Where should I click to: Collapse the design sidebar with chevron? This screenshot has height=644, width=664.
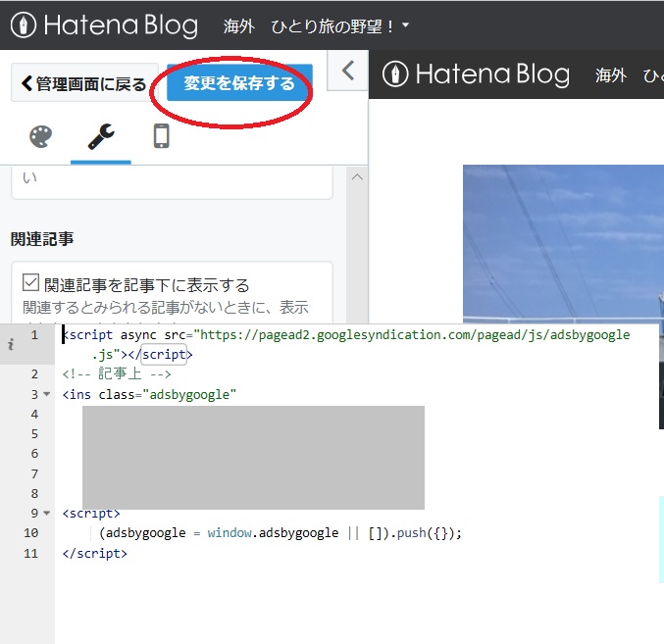(x=347, y=71)
